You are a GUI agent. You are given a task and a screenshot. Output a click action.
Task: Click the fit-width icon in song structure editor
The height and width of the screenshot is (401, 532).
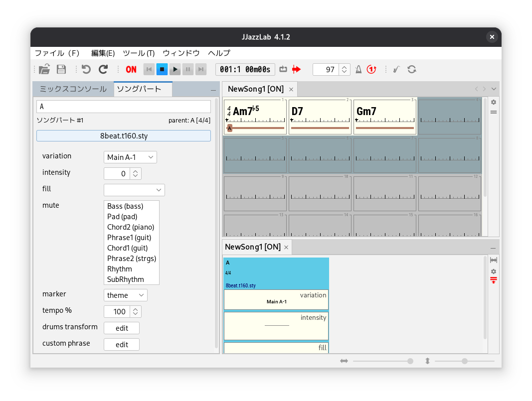click(x=494, y=261)
